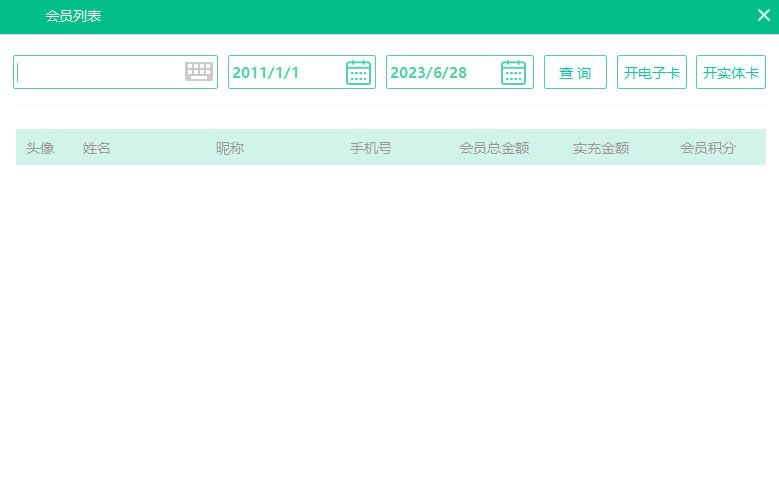Viewport: 779px width, 488px height.
Task: Click the 2011/1/1 start date text
Action: pyautogui.click(x=266, y=73)
